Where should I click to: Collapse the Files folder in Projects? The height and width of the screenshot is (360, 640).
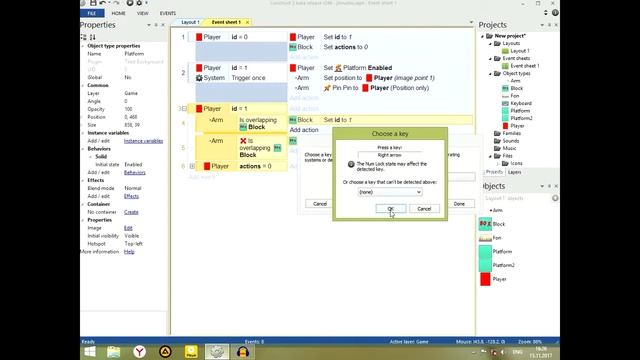(490, 156)
